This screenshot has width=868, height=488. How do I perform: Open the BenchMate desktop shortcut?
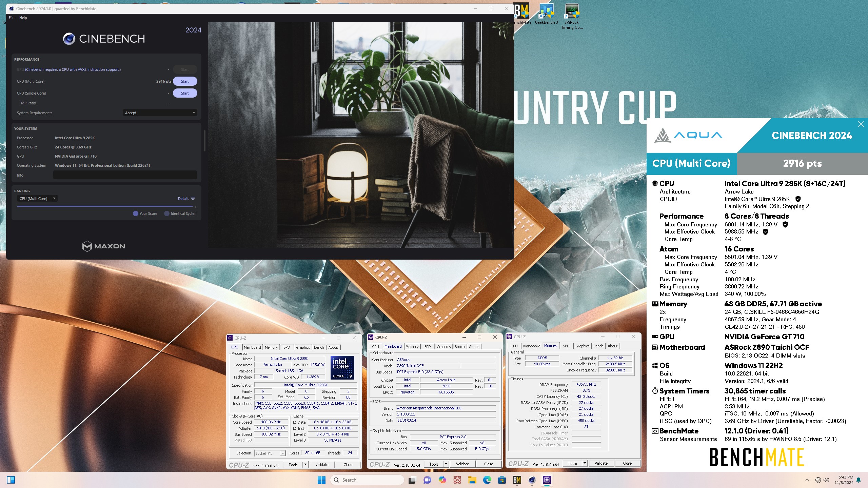522,14
